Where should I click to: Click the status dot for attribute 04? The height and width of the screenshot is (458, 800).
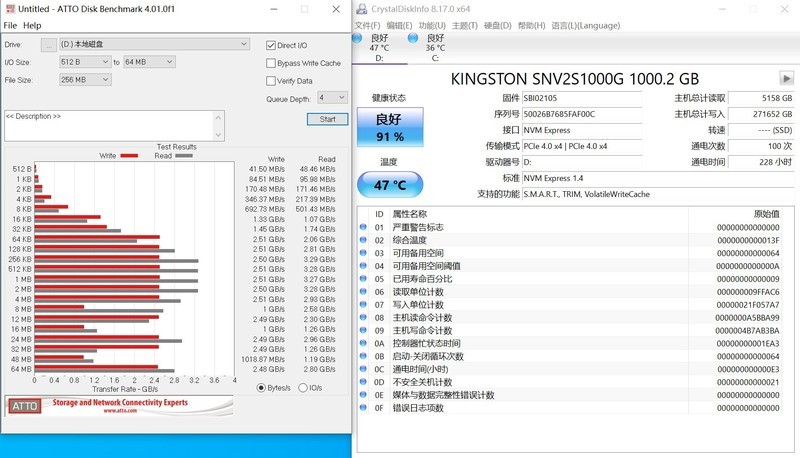363,266
